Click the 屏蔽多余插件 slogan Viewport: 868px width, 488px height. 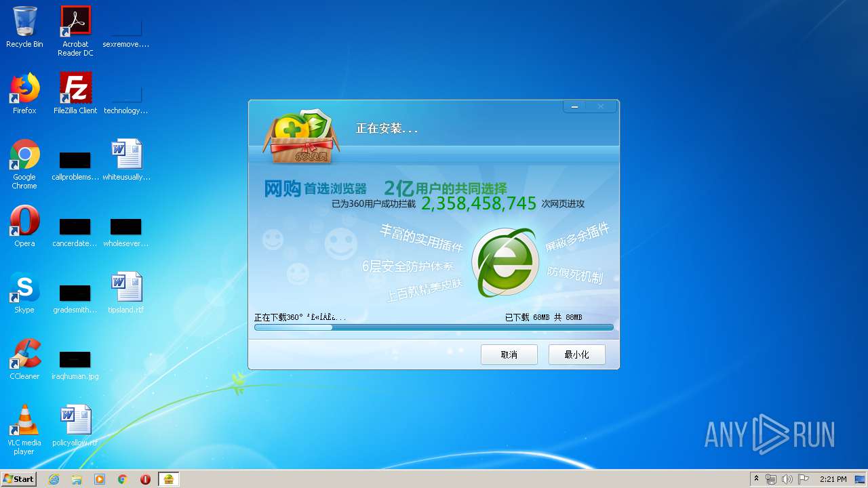pyautogui.click(x=577, y=237)
